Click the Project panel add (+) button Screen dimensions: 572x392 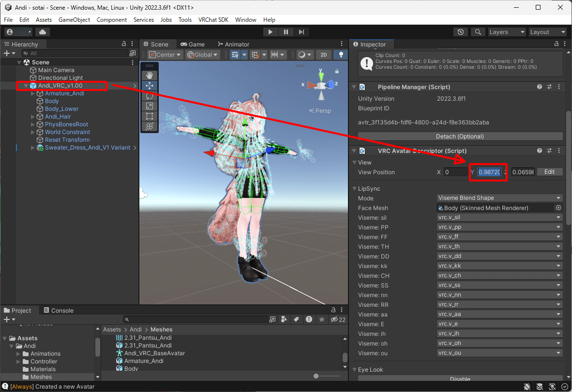(9, 319)
